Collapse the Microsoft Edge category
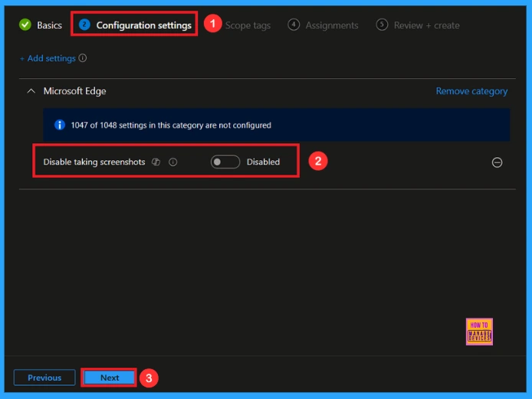The image size is (532, 399). click(31, 91)
